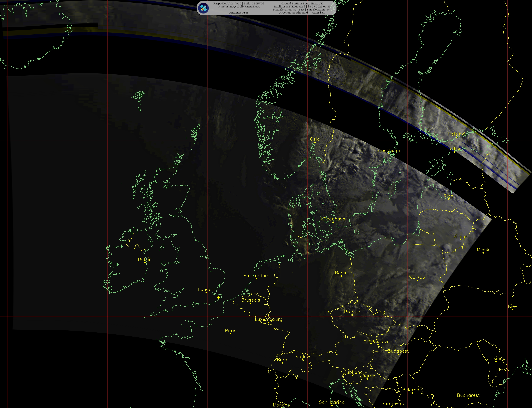Click the Amsterdam city label
Image resolution: width=532 pixels, height=408 pixels.
256,276
